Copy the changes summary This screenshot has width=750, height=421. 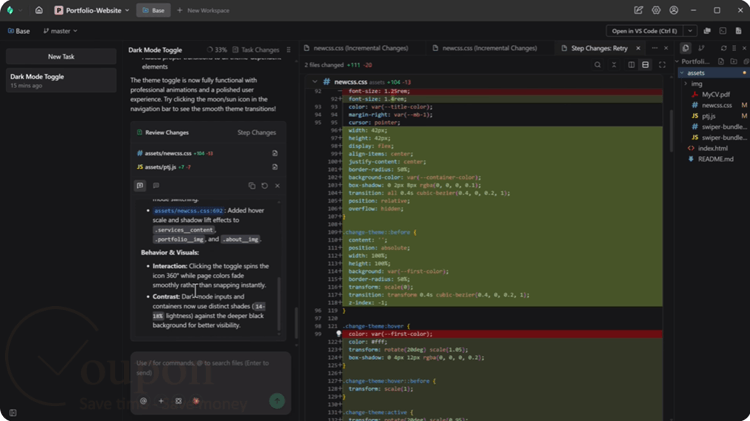tap(252, 186)
